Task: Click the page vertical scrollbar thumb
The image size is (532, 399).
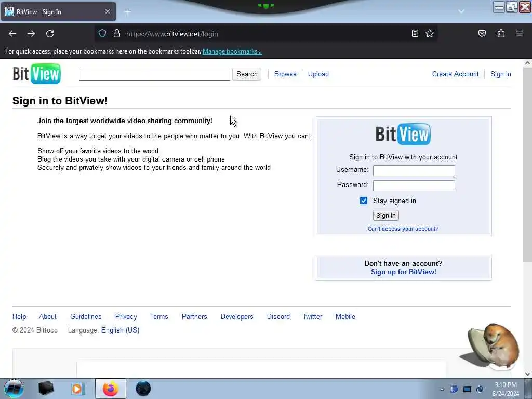Action: click(x=527, y=165)
